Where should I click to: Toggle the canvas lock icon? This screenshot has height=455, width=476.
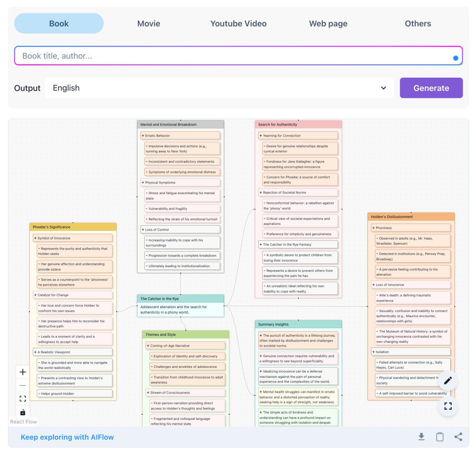(x=23, y=412)
